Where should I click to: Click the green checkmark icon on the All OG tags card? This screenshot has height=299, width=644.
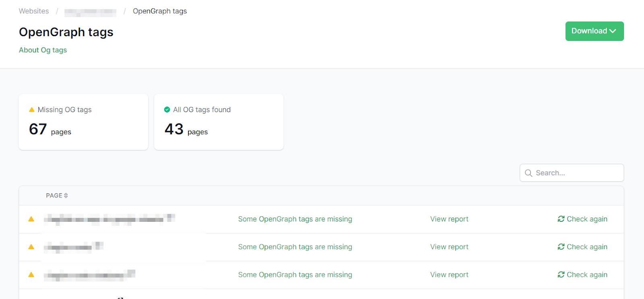167,110
